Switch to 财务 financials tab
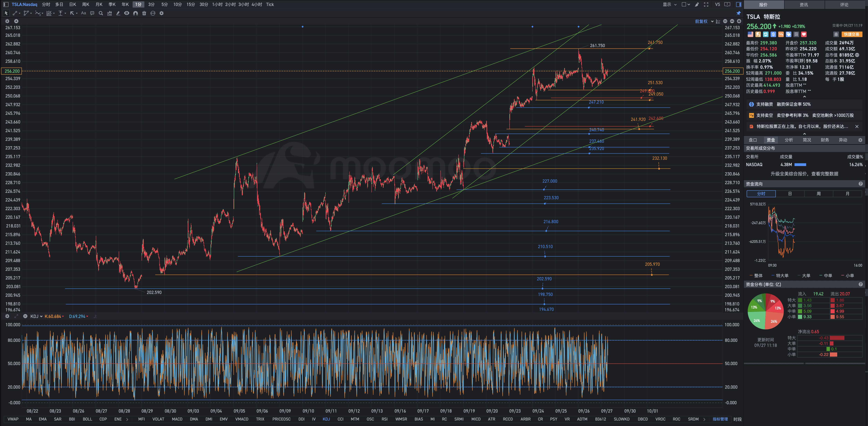 tap(825, 140)
